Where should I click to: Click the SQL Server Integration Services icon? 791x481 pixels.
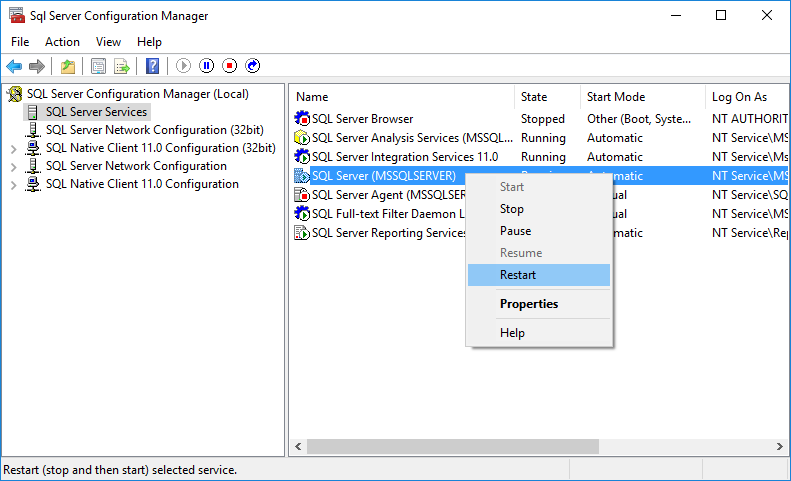tap(302, 156)
